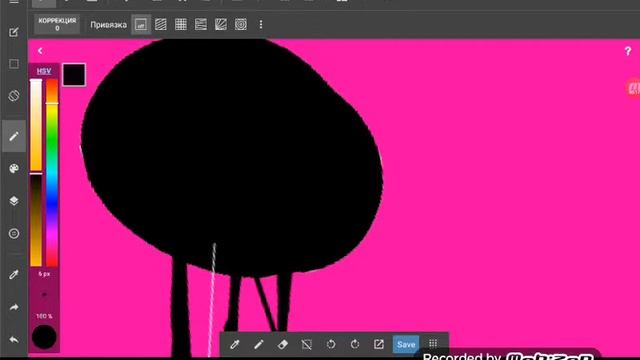640x360 pixels.
Task: Click redo in the bottom floating toolbar
Action: click(x=355, y=344)
